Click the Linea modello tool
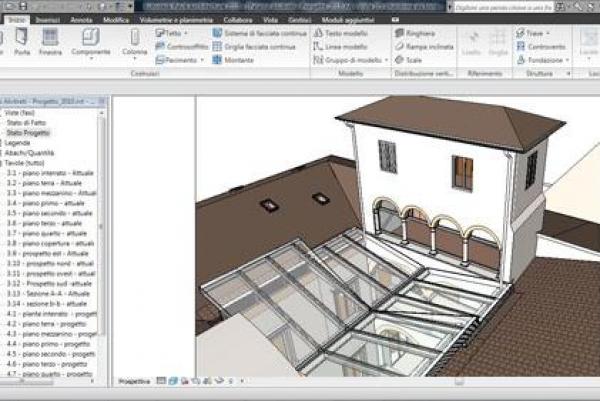600x401 pixels. pyautogui.click(x=344, y=46)
